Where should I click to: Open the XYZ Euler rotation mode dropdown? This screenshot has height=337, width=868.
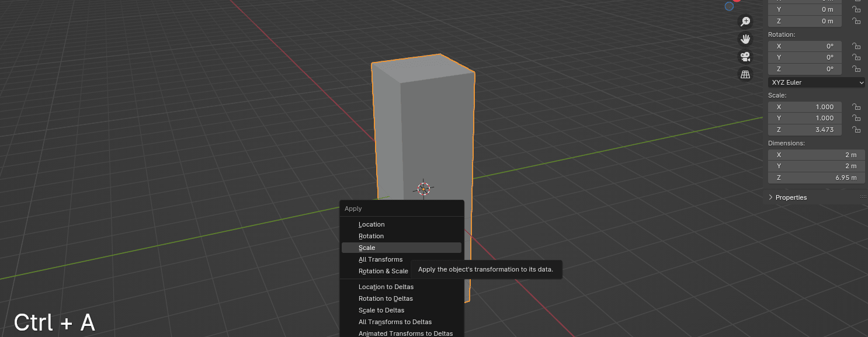pyautogui.click(x=816, y=82)
